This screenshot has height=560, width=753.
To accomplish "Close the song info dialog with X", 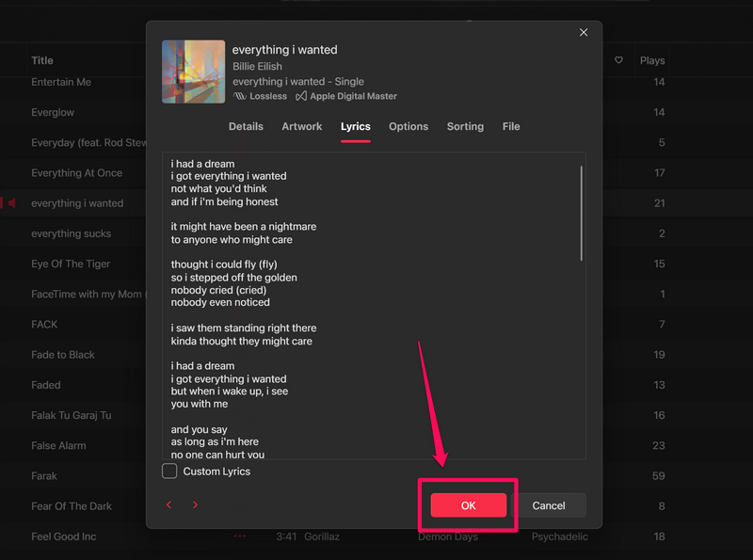I will tap(584, 33).
